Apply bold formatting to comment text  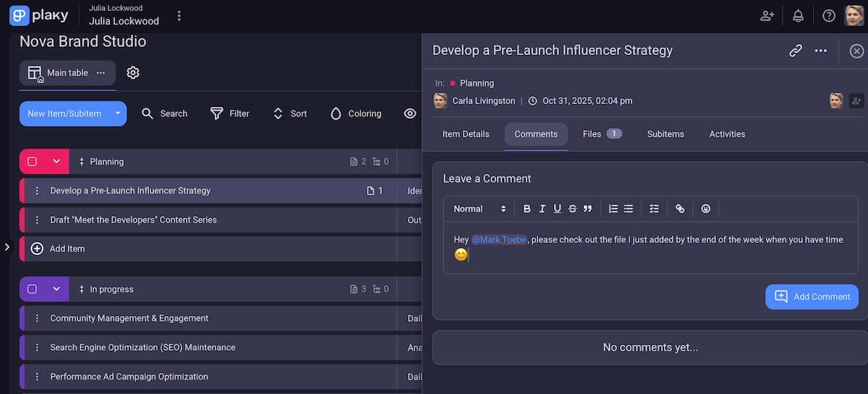coord(527,209)
